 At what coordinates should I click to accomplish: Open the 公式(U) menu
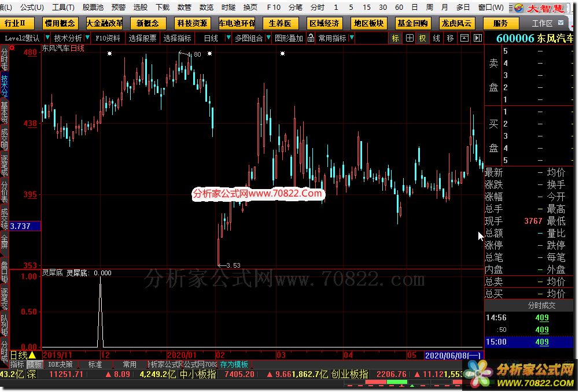pyautogui.click(x=32, y=7)
